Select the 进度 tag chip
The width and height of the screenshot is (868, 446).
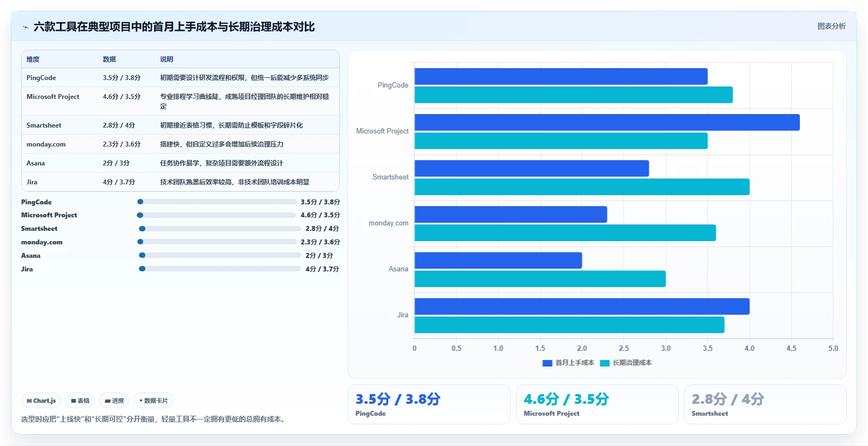click(114, 401)
